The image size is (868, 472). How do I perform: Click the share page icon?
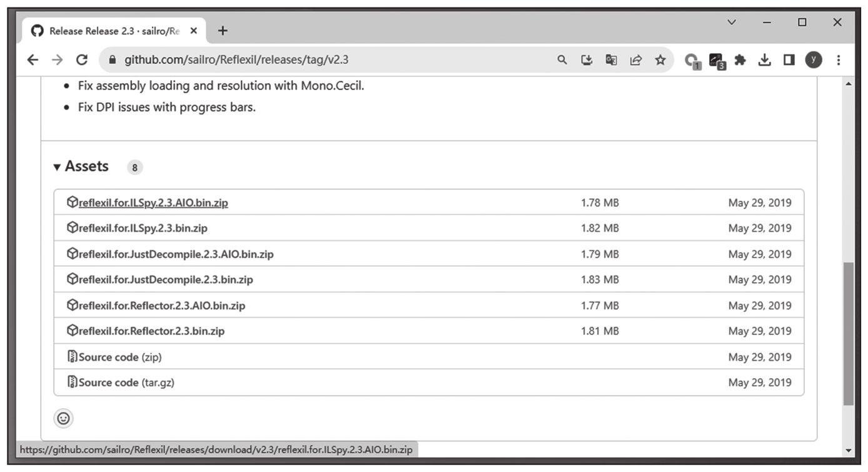[x=636, y=60]
